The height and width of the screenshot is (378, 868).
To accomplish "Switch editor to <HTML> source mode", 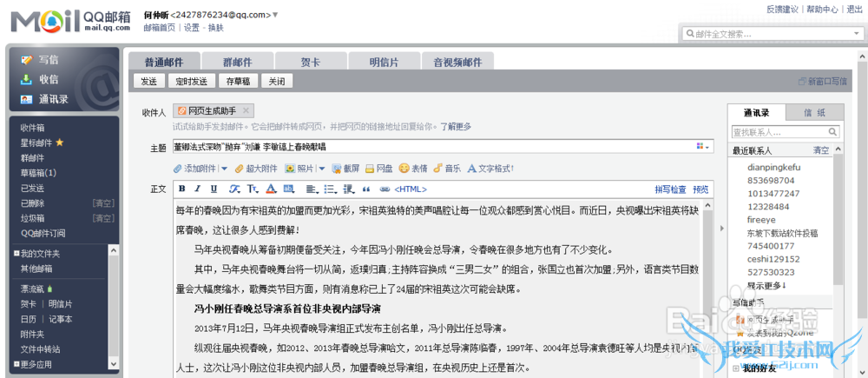I will pyautogui.click(x=411, y=189).
